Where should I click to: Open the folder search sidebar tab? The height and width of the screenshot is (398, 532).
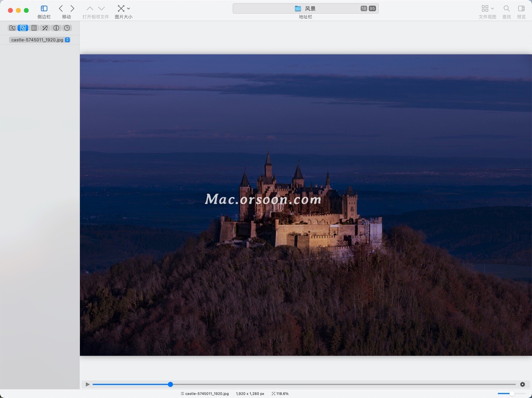tap(12, 28)
